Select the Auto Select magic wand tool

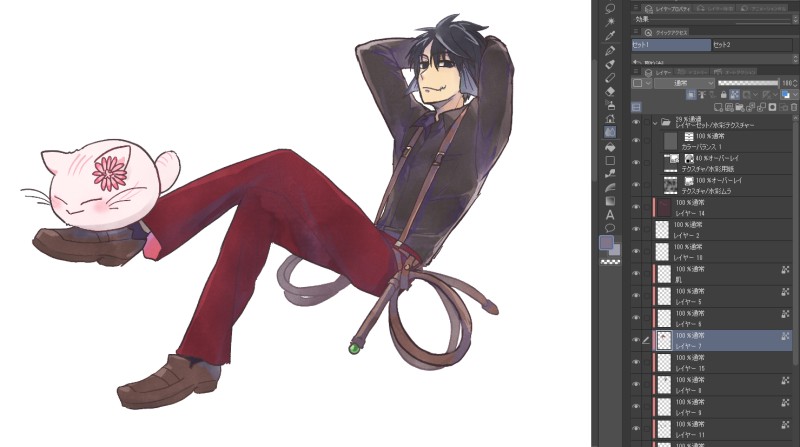610,22
